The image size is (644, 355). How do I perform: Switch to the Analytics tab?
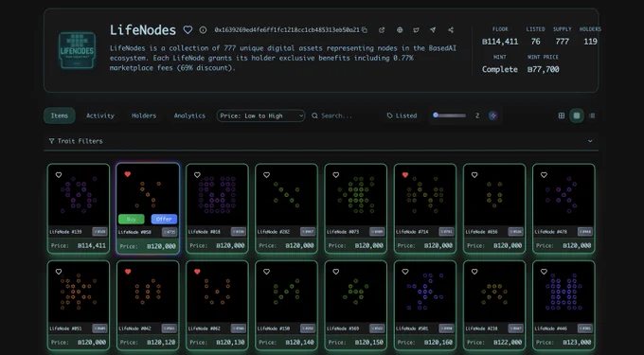(x=189, y=115)
